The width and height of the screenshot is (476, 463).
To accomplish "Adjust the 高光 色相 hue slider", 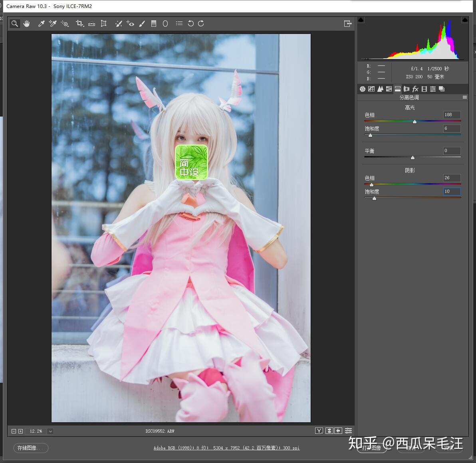I will [415, 121].
